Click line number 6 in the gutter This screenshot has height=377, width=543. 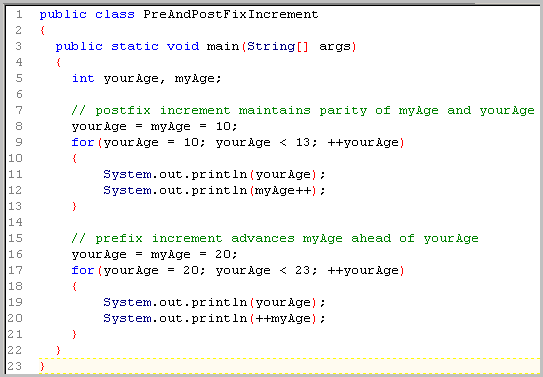point(19,95)
